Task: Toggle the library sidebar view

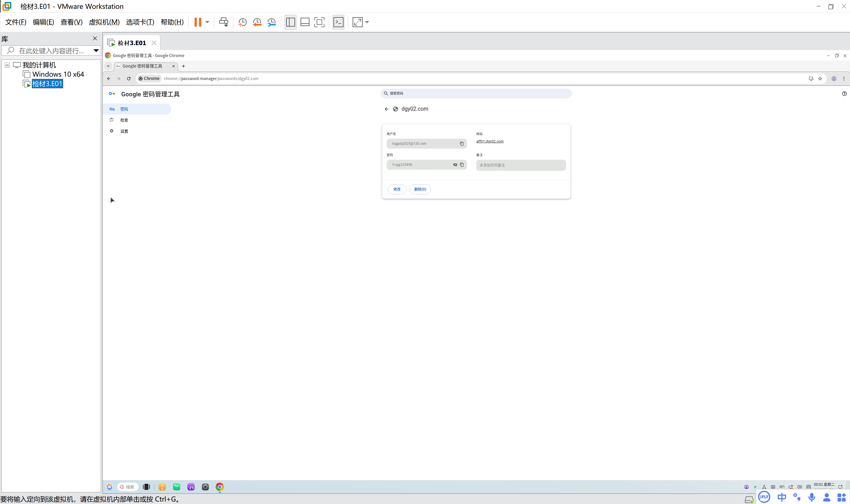Action: pyautogui.click(x=290, y=22)
